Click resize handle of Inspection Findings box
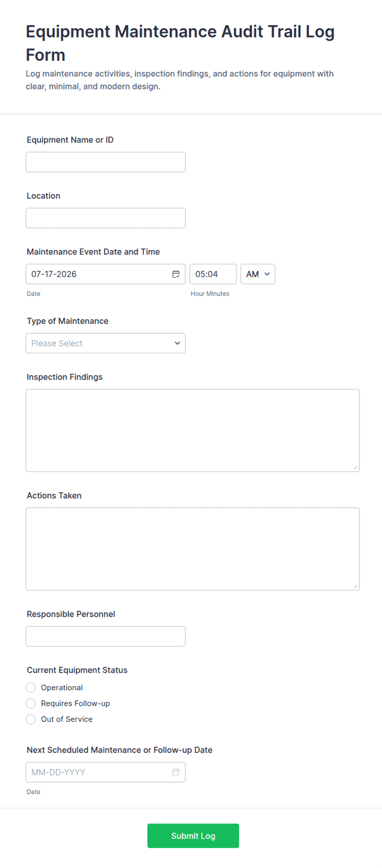The height and width of the screenshot is (868, 382). click(355, 467)
